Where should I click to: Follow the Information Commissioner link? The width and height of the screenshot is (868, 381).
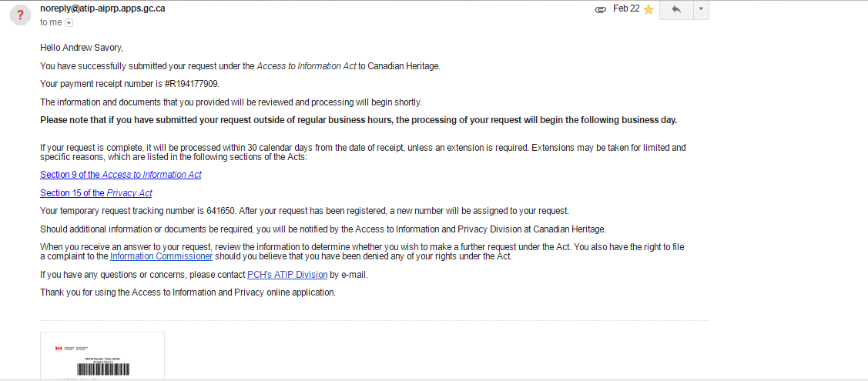161,256
